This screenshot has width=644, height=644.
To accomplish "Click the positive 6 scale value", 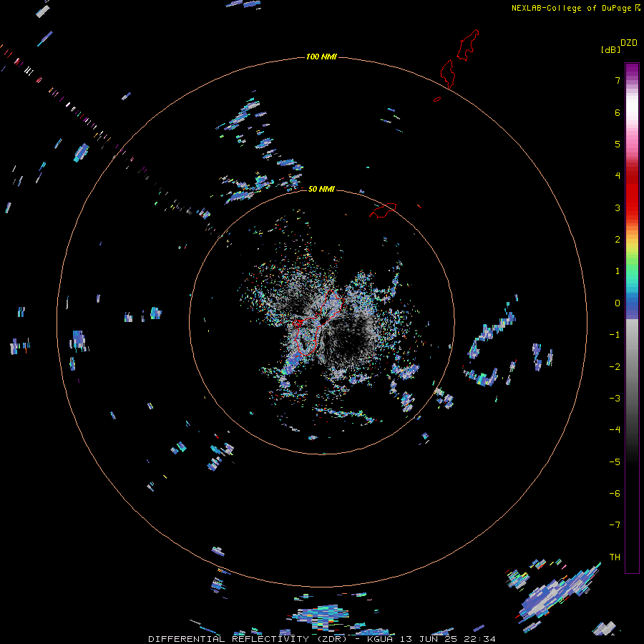I will (x=618, y=112).
